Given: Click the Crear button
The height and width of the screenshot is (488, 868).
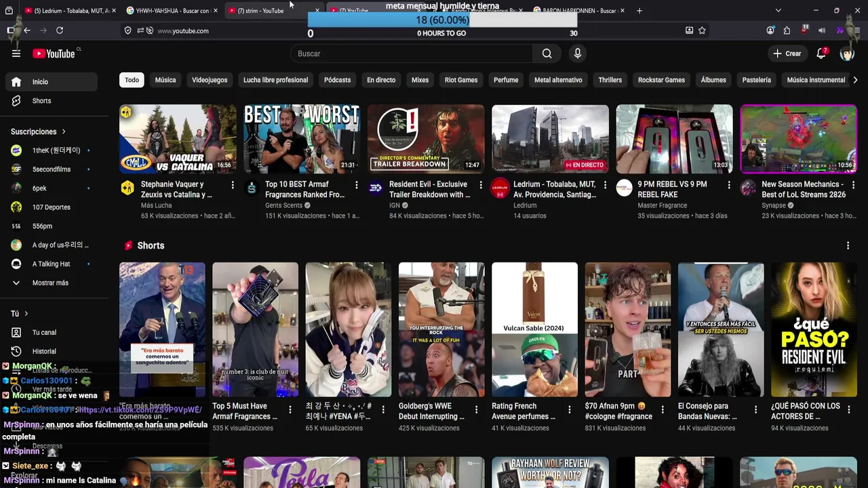Looking at the screenshot, I should click(x=787, y=54).
